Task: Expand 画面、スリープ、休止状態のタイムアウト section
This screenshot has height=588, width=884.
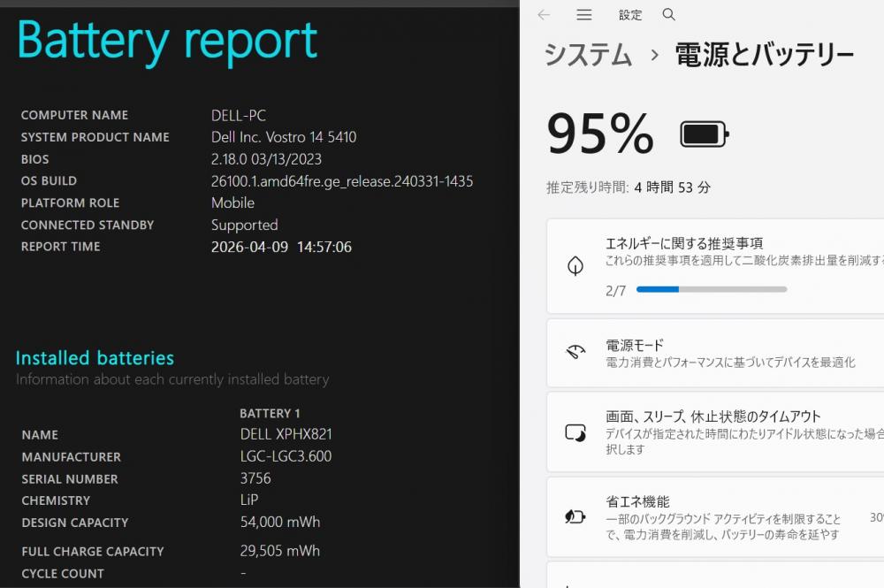Action: pos(715,432)
